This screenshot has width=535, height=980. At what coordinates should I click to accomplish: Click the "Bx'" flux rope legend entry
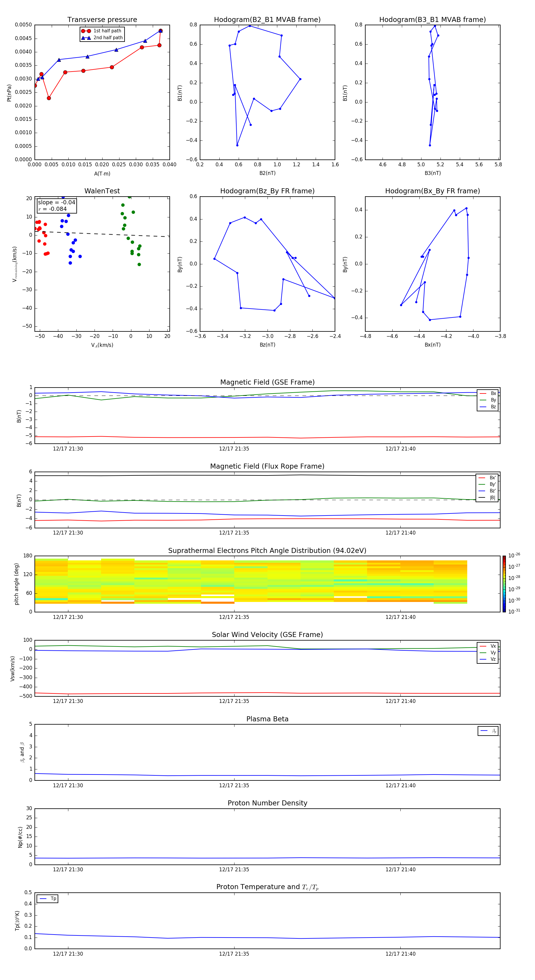487,478
